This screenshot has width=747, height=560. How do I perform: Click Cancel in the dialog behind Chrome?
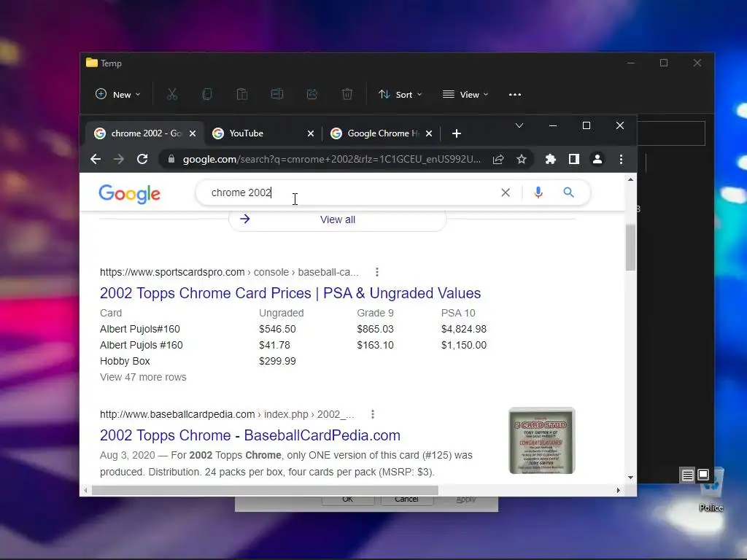tap(406, 500)
